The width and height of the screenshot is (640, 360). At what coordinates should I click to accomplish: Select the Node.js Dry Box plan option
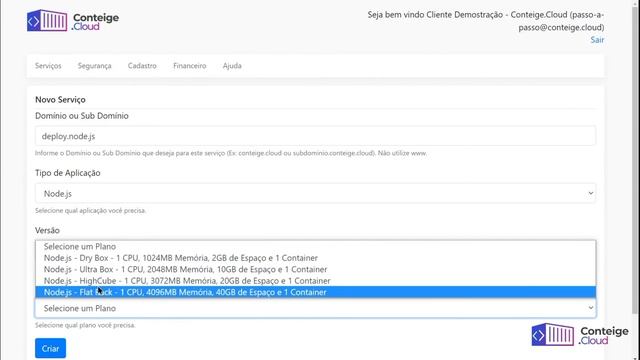click(315, 258)
